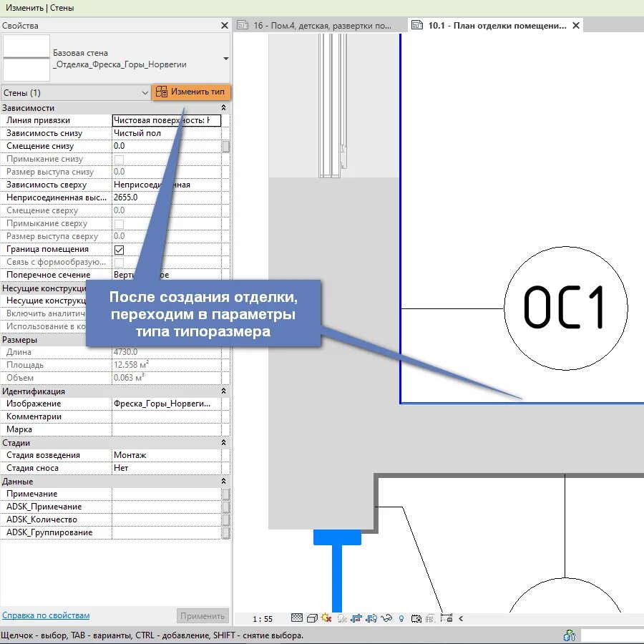
Task: Open Справка по свойствам link
Action: pos(46,615)
